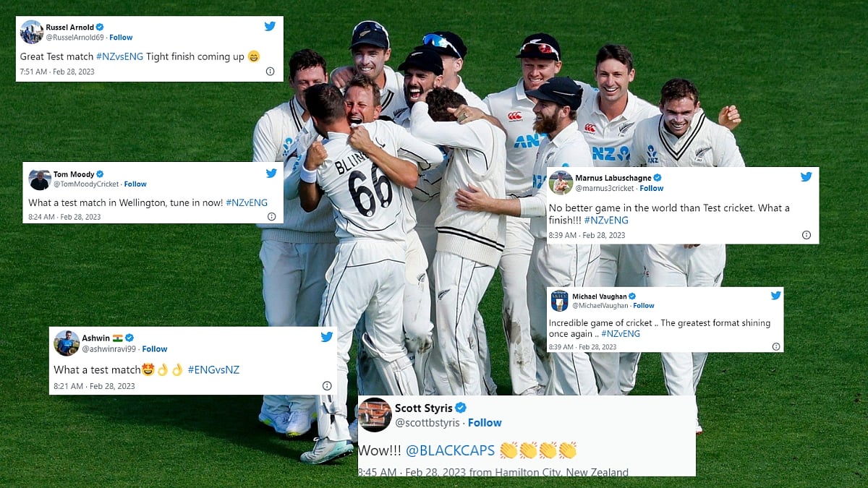Open Scott Styris profile picture
Image resolution: width=868 pixels, height=488 pixels.
(x=375, y=415)
